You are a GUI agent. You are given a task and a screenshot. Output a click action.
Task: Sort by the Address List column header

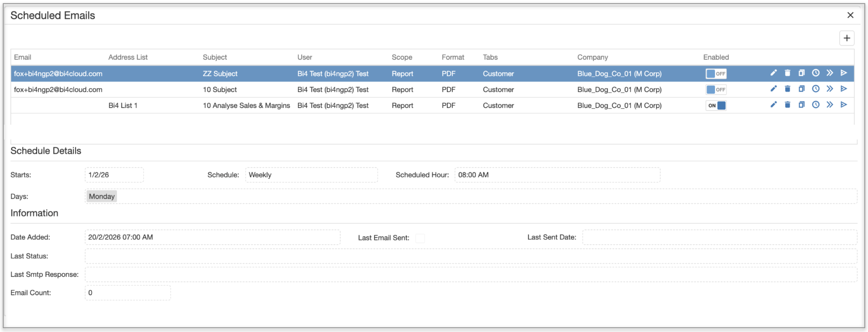(x=128, y=57)
